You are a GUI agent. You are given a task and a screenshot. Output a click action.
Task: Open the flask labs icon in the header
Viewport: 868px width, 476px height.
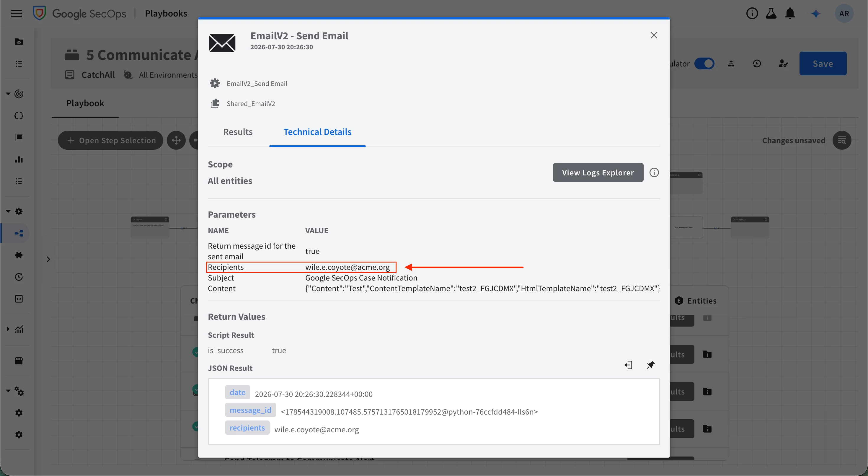[771, 14]
